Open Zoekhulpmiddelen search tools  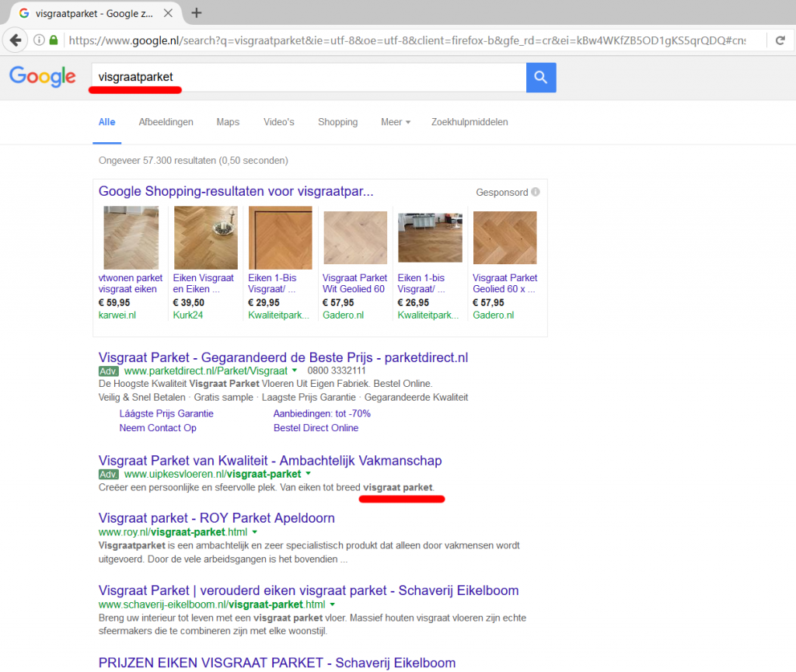pos(470,122)
